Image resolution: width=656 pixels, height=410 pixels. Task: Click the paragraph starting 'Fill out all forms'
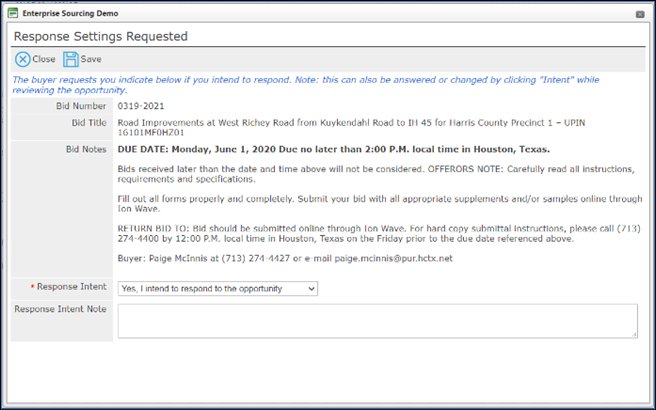click(x=380, y=204)
